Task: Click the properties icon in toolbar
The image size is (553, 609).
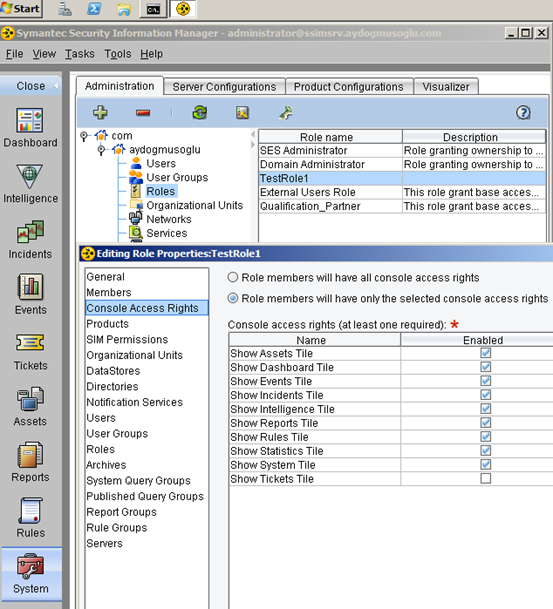Action: 242,113
